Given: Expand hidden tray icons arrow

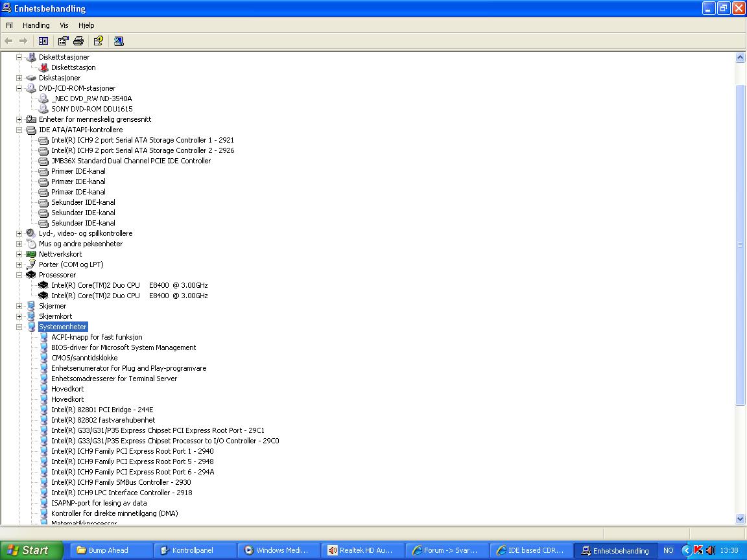Looking at the screenshot, I should click(x=686, y=550).
